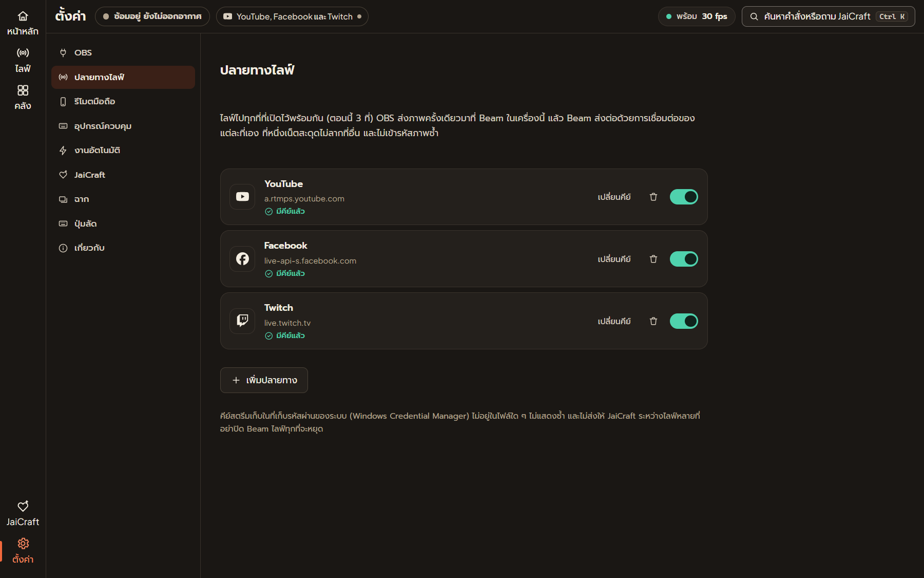The height and width of the screenshot is (578, 924).
Task: Click the live-api-s.facebook.com server text
Action: tap(310, 261)
